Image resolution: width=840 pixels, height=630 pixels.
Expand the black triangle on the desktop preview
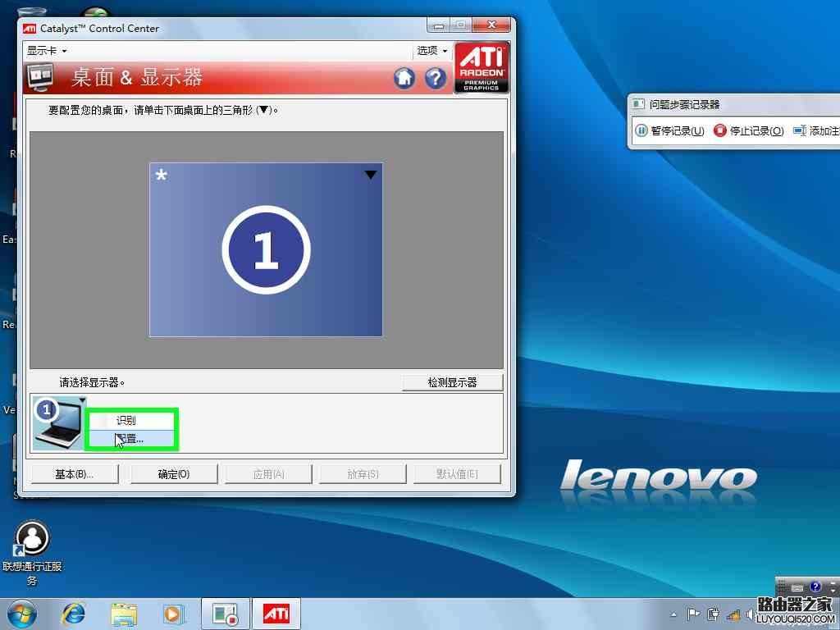[371, 174]
